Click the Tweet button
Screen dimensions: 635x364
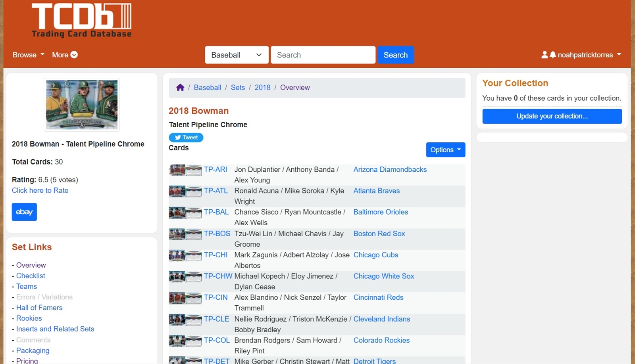point(186,137)
